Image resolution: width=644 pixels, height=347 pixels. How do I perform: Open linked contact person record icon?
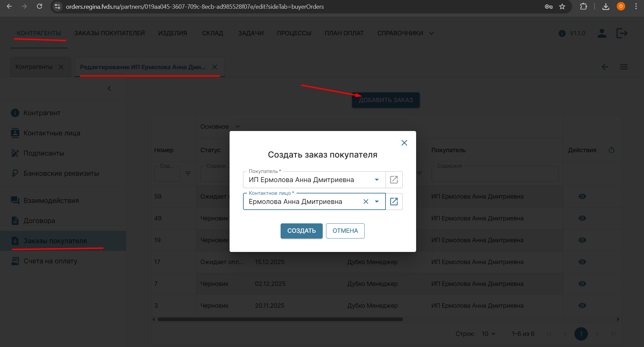point(394,202)
